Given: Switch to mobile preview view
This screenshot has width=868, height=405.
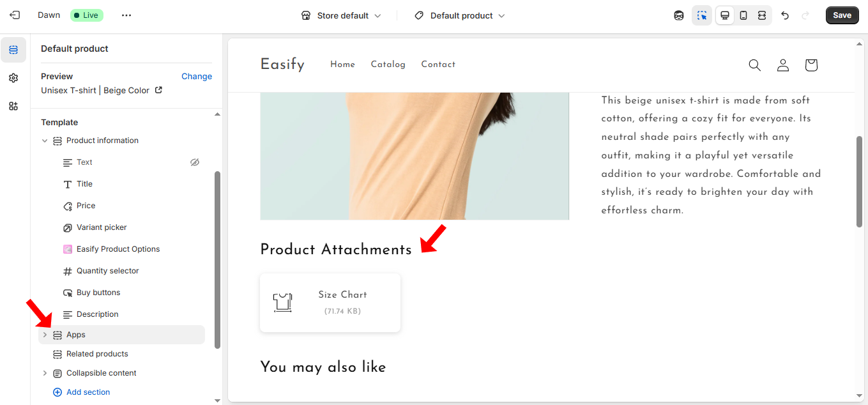Looking at the screenshot, I should [x=743, y=15].
